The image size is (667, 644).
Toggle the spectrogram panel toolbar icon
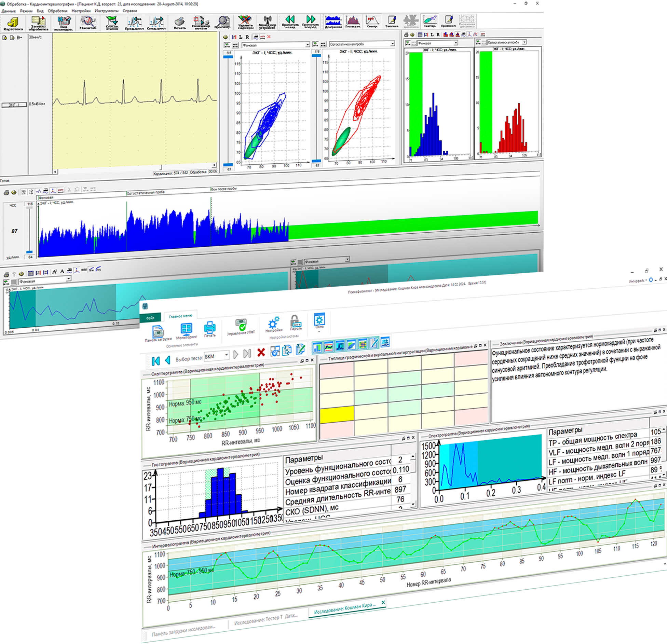pos(340,346)
